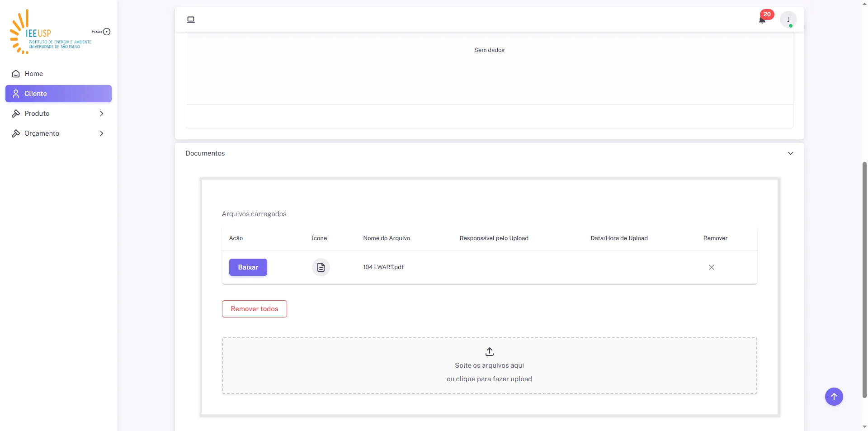
Task: Click the Nome do Arquivo column header
Action: (387, 238)
